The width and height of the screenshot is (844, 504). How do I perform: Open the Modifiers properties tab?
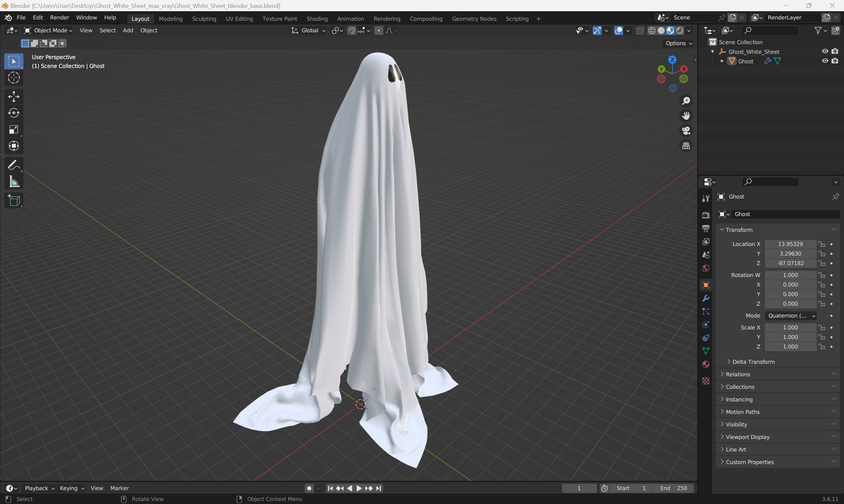(x=706, y=298)
